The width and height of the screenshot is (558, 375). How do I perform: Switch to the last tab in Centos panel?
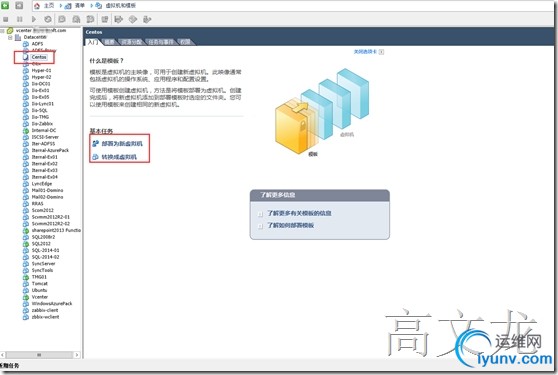point(185,42)
